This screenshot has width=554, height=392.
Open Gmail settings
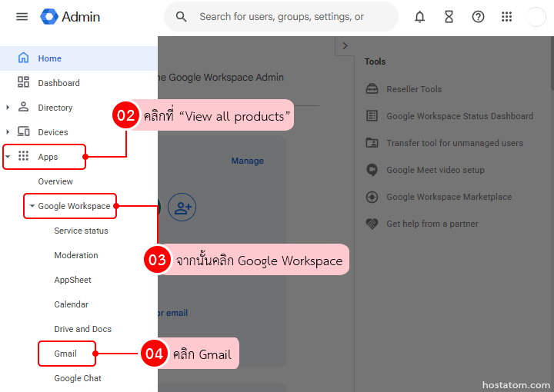65,354
